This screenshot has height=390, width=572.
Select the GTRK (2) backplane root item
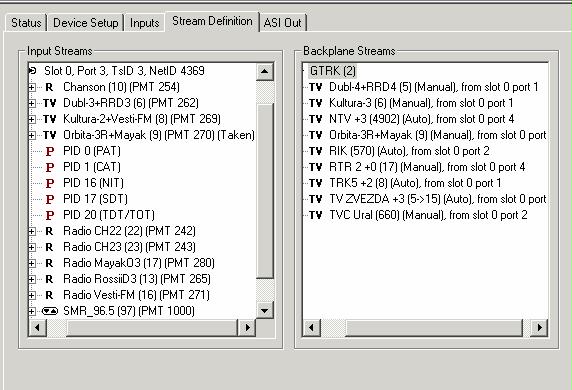[332, 71]
